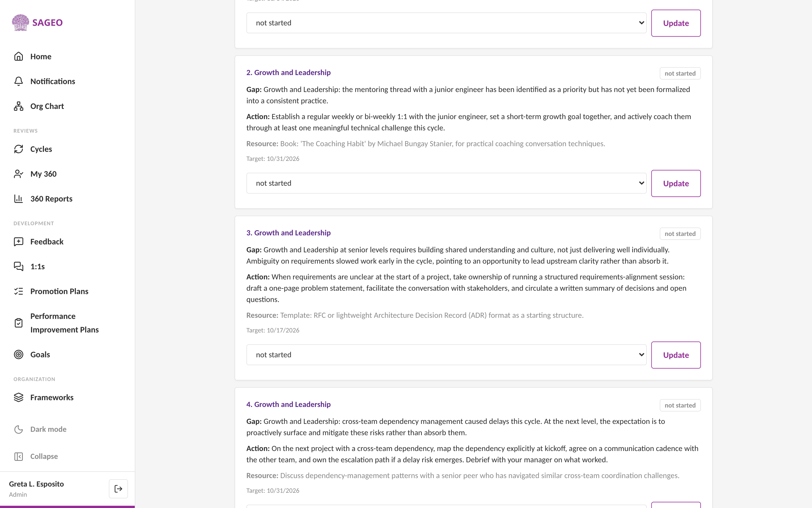Click the Frameworks layers icon
The width and height of the screenshot is (812, 508).
coord(18,397)
